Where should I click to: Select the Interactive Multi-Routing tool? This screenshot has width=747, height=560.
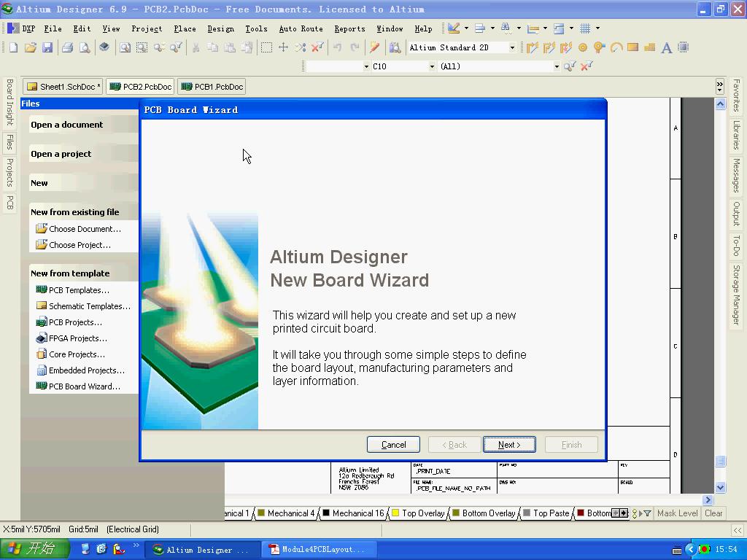(x=549, y=47)
